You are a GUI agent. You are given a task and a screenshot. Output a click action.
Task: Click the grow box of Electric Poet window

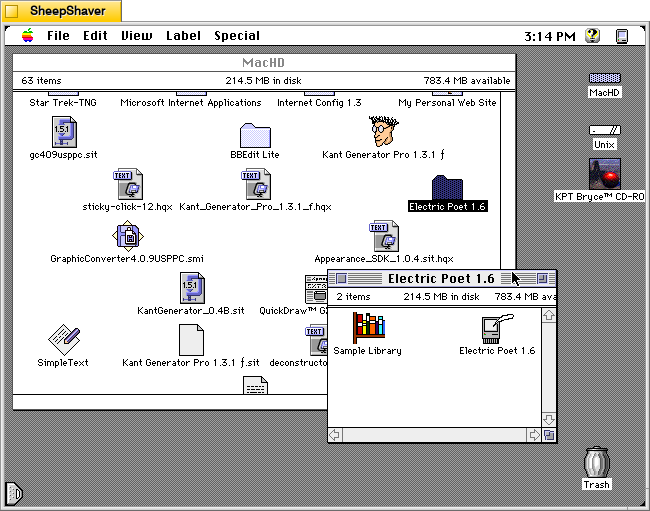[549, 435]
